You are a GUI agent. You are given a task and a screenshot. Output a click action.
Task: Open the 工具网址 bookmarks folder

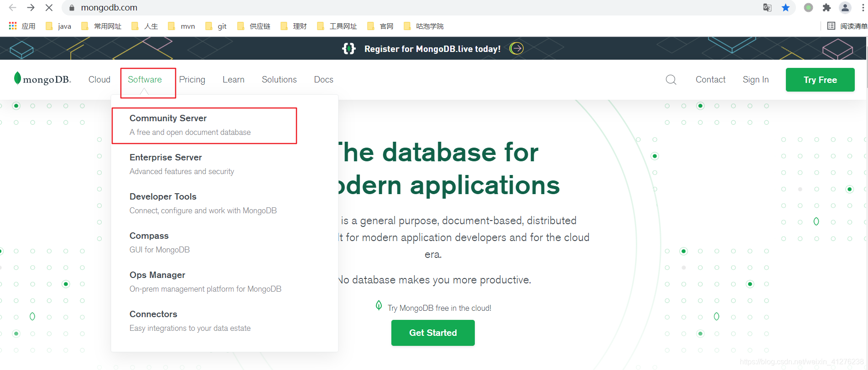coord(337,26)
